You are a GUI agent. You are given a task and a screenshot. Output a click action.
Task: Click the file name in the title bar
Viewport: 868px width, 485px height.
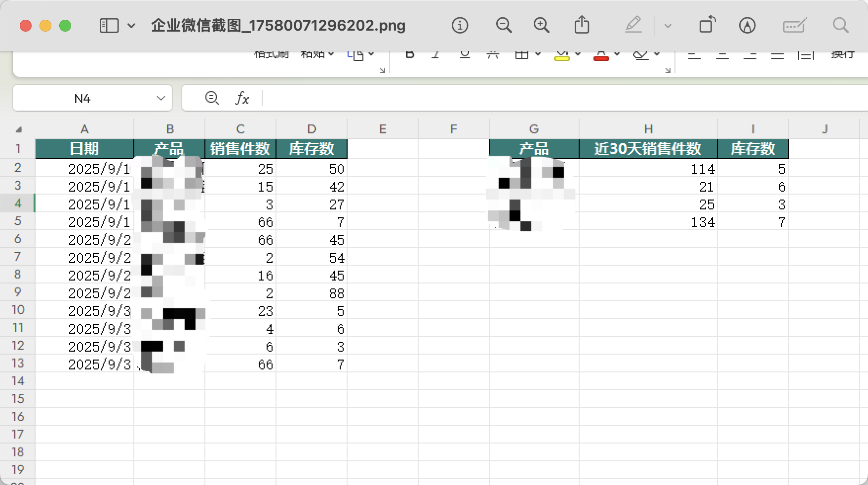click(278, 25)
